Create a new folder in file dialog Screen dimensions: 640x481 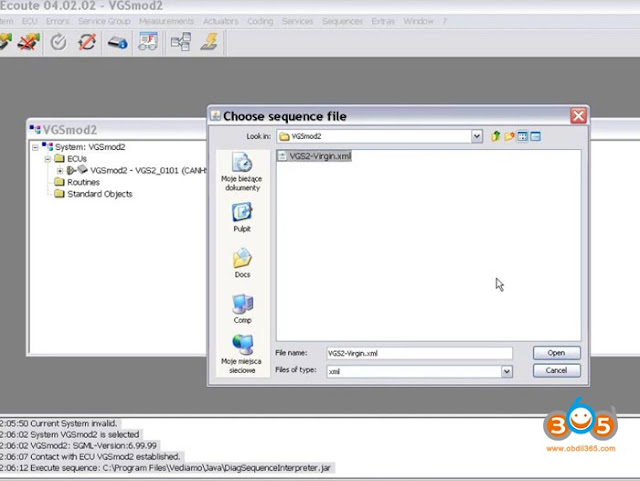coord(509,136)
